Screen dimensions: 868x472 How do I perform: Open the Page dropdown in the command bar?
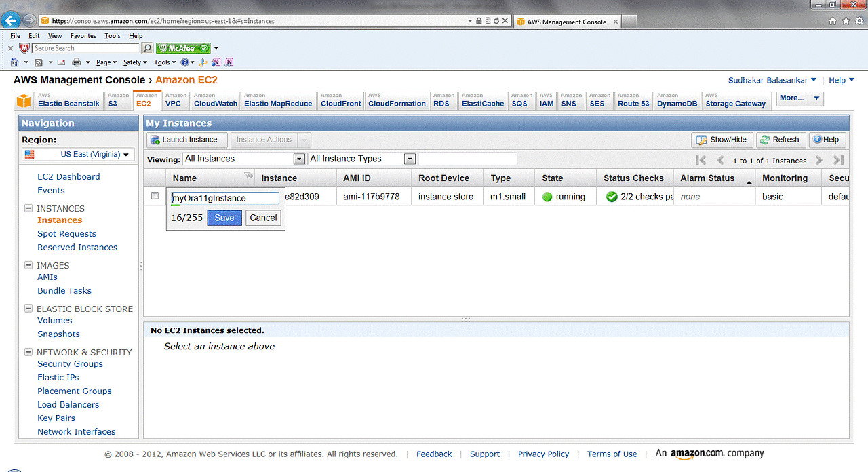(106, 62)
